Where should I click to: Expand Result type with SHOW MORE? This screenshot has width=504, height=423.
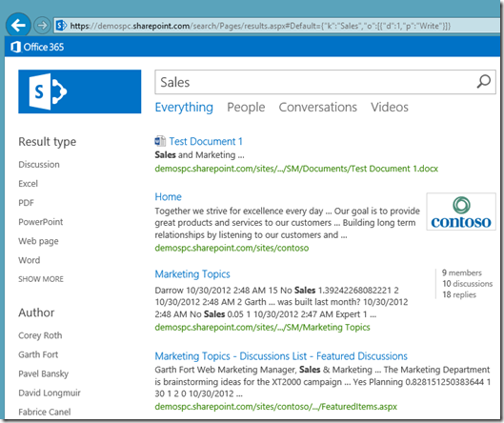[x=41, y=279]
